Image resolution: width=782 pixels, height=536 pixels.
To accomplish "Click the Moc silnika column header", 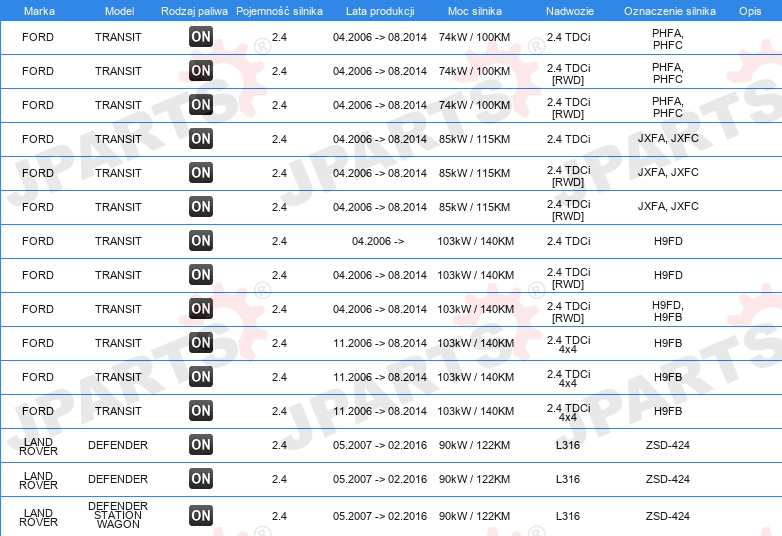I will 475,11.
